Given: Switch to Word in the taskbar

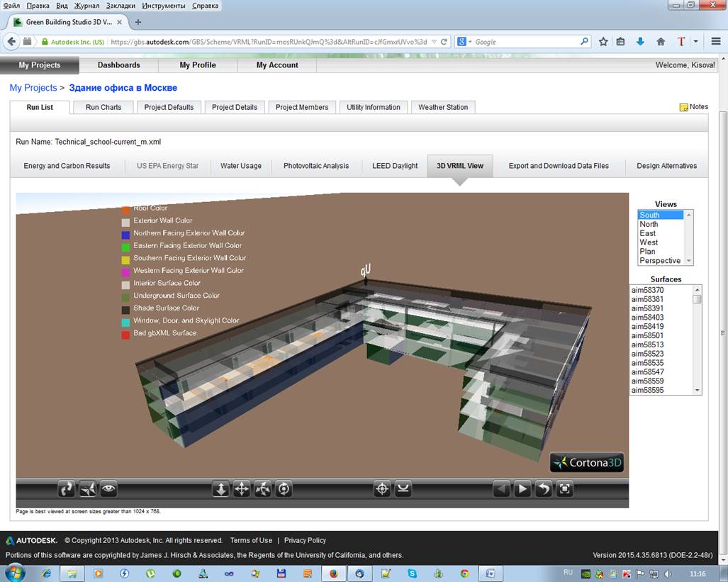Looking at the screenshot, I should (x=491, y=573).
